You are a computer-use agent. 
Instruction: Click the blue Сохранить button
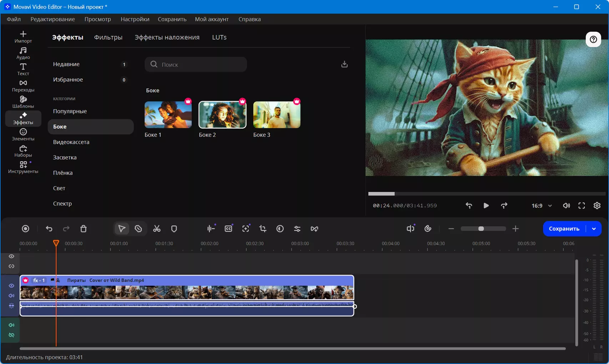point(564,229)
